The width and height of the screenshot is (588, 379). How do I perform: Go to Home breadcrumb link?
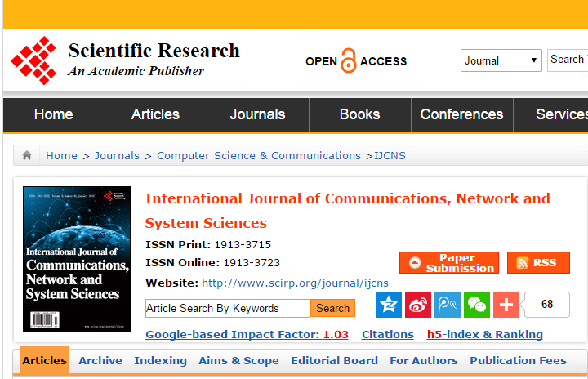[61, 155]
